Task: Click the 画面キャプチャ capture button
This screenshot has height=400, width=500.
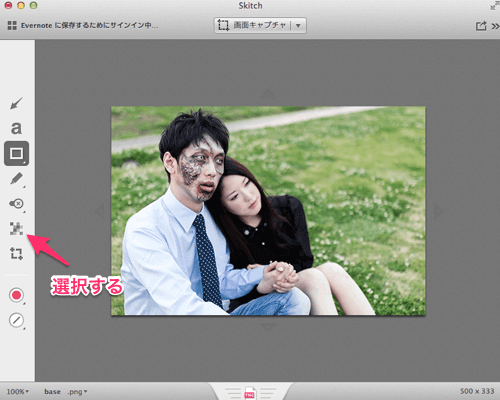Action: click(x=253, y=26)
